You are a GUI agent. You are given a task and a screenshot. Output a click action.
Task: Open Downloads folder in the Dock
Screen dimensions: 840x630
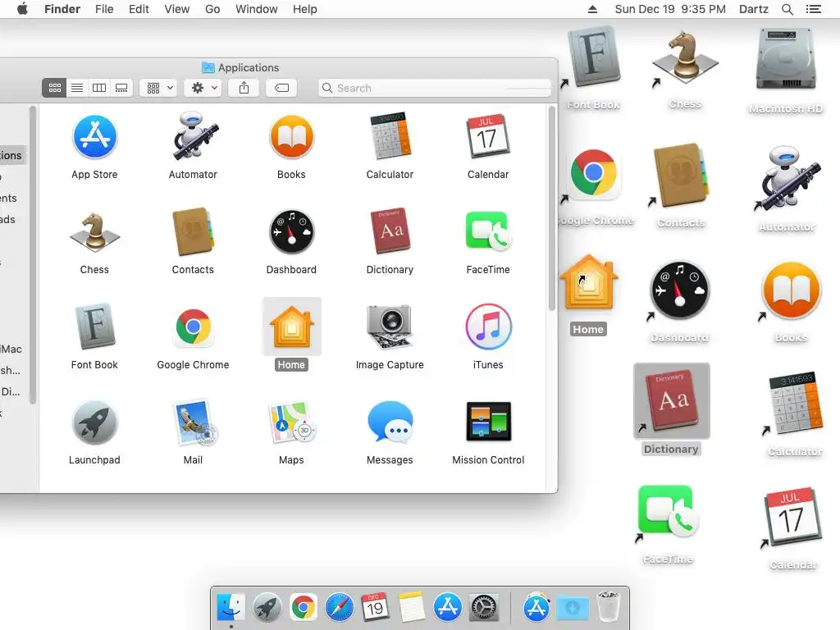coord(572,608)
